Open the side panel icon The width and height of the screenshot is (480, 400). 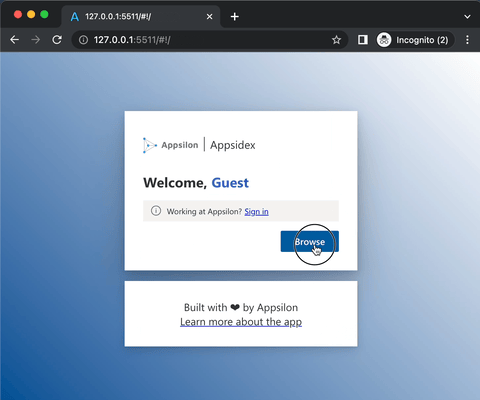click(x=363, y=40)
